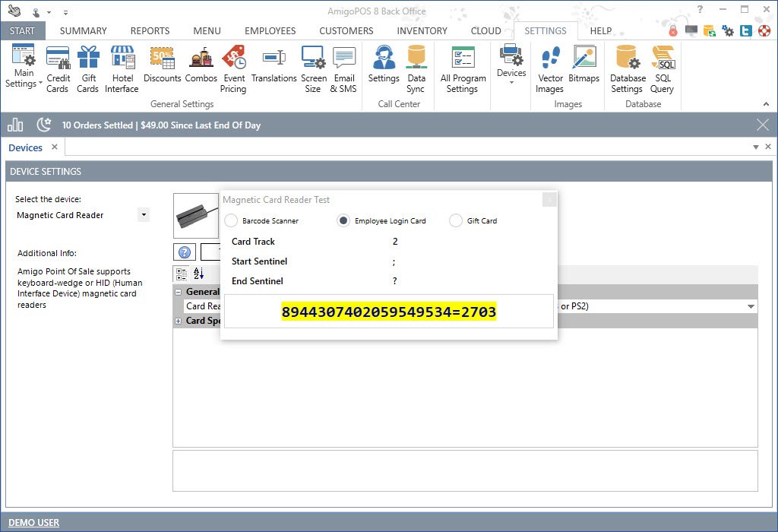
Task: Switch to the INVENTORY ribbon tab
Action: click(x=422, y=31)
